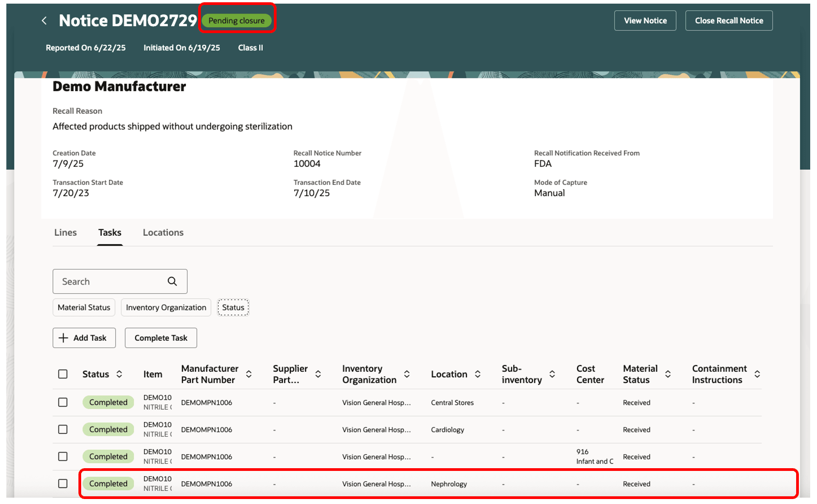Viewport: 817px width, 504px height.
Task: Select the Central Stores task row checkbox
Action: tap(63, 402)
